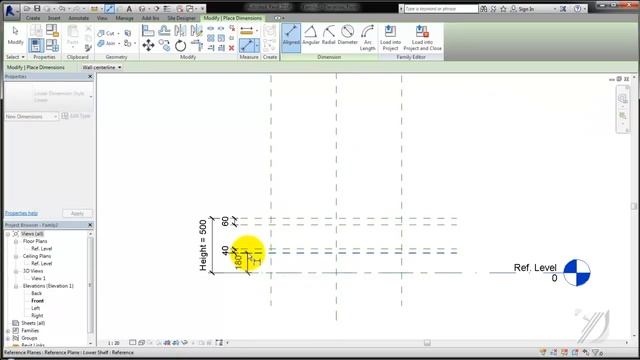Expand the Families tree node
This screenshot has height=360, width=640.
click(x=8, y=331)
